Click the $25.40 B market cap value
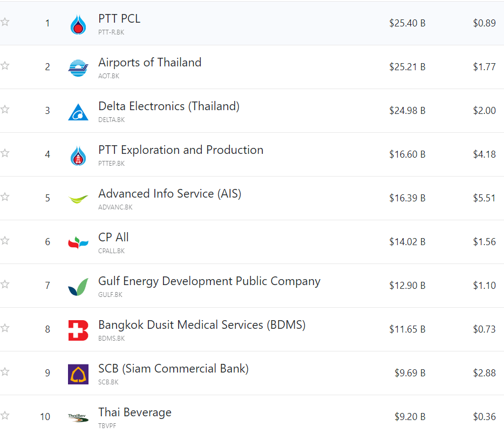The width and height of the screenshot is (504, 433). click(407, 23)
